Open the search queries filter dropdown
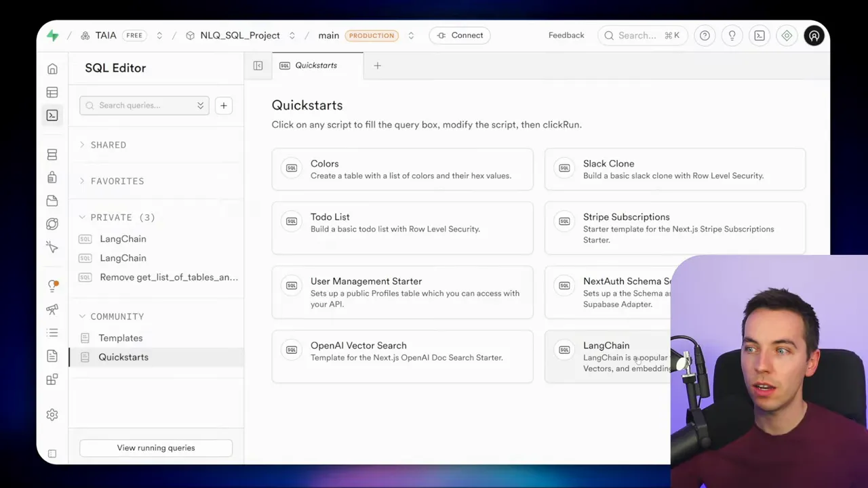 pos(200,105)
